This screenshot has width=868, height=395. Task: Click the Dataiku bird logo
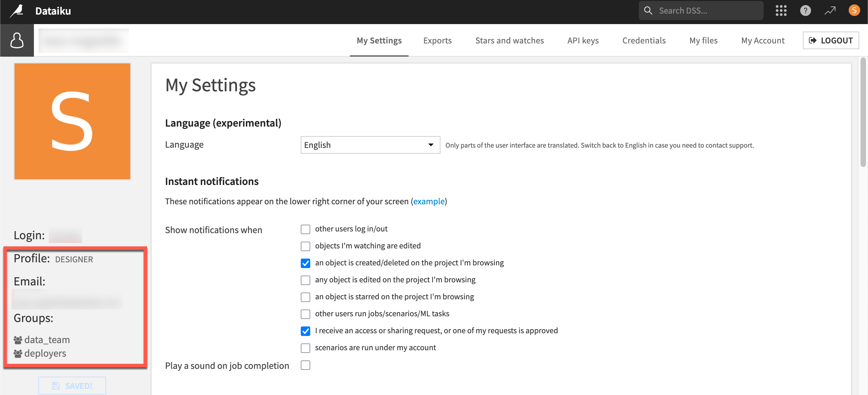coord(17,11)
